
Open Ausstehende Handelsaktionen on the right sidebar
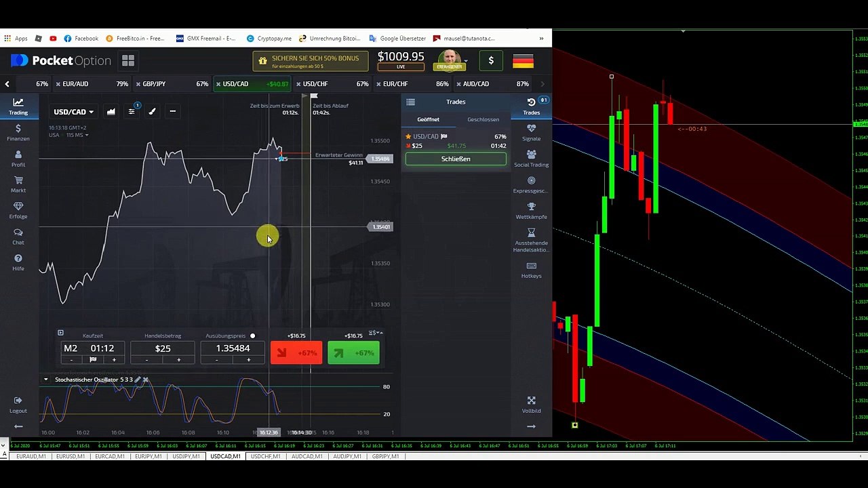[532, 241]
